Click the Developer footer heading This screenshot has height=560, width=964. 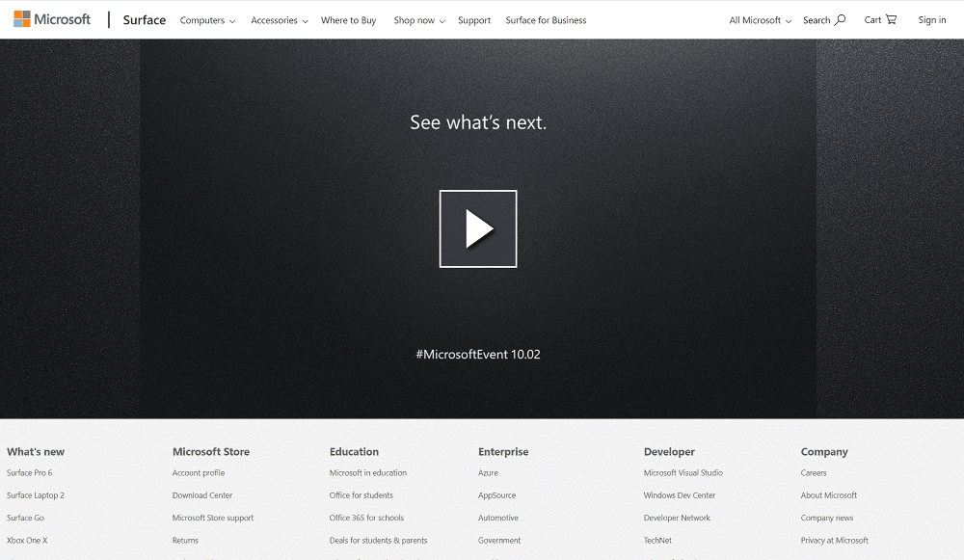tap(669, 452)
